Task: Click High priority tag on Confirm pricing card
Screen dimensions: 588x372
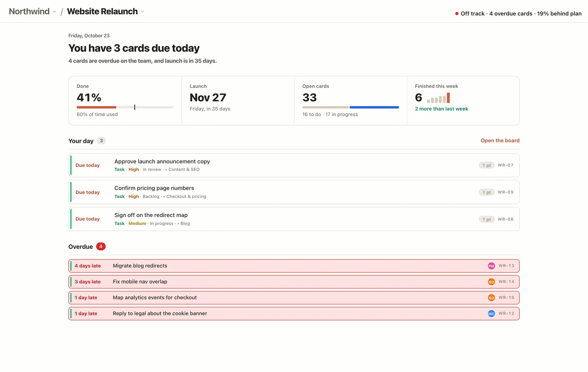Action: pos(133,197)
